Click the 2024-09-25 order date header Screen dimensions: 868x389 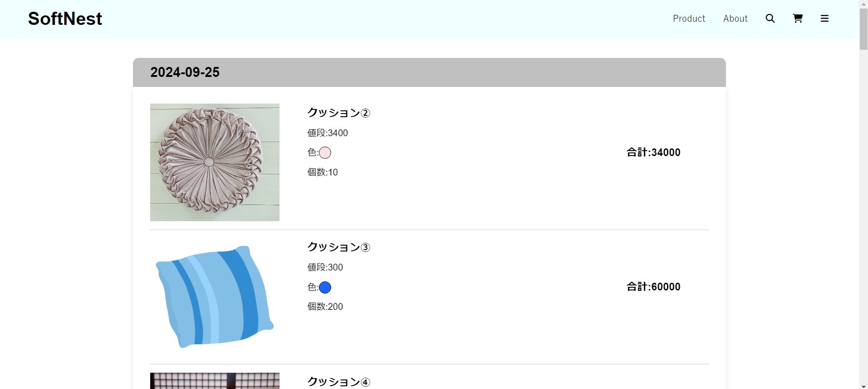coord(185,72)
